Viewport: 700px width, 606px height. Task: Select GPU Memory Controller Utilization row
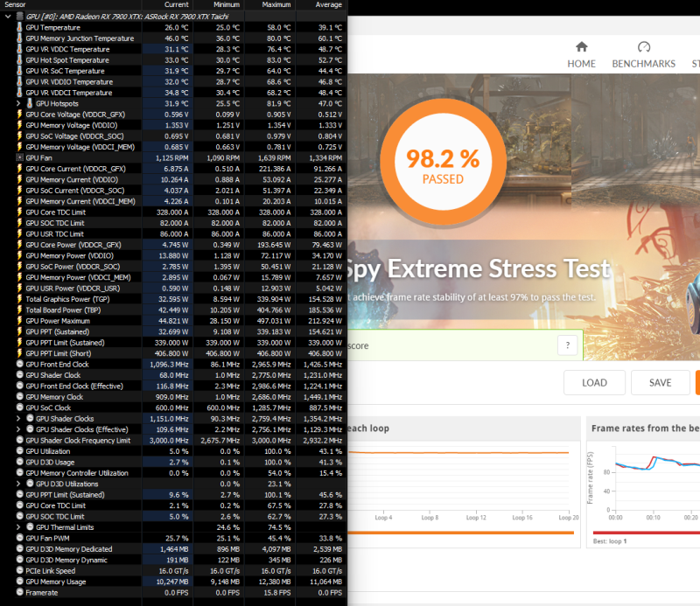(x=173, y=473)
